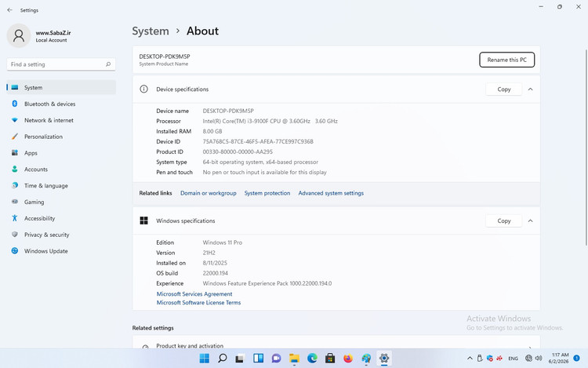Select System in the sidebar
This screenshot has height=368, width=588.
61,87
